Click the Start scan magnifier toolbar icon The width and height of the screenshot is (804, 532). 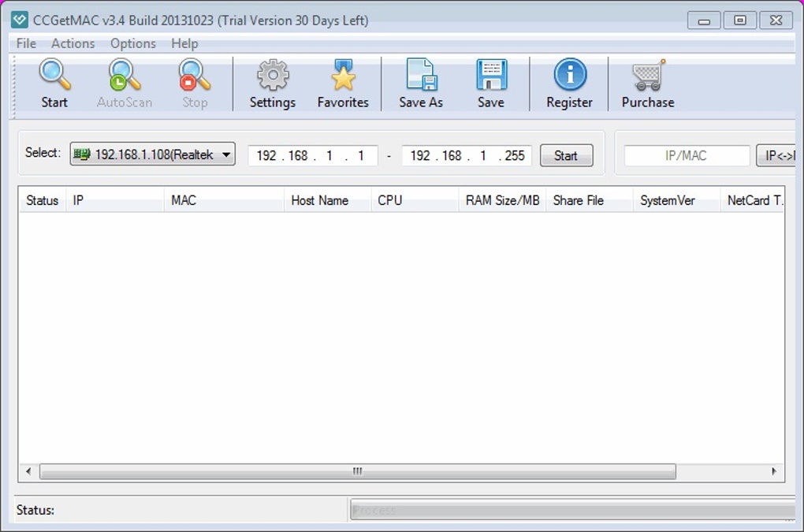click(54, 75)
